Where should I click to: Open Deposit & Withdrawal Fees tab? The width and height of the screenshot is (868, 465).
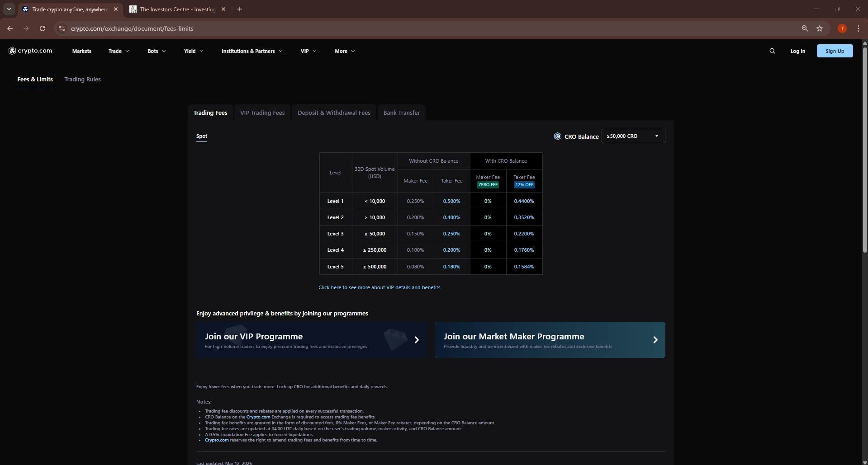click(334, 113)
